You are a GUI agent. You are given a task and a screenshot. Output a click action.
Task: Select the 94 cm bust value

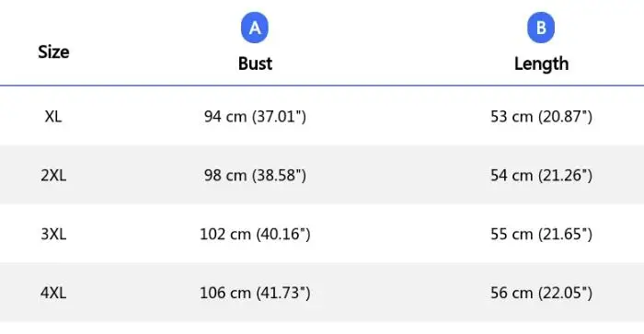coord(255,117)
